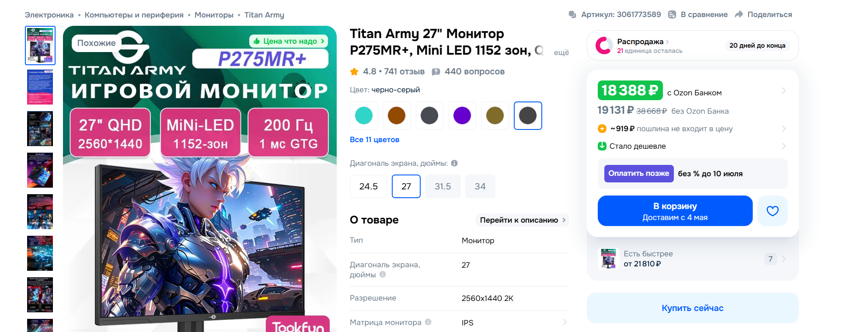Viewport: 868px width, 332px height.
Task: Add product to favorites with heart icon
Action: (772, 211)
